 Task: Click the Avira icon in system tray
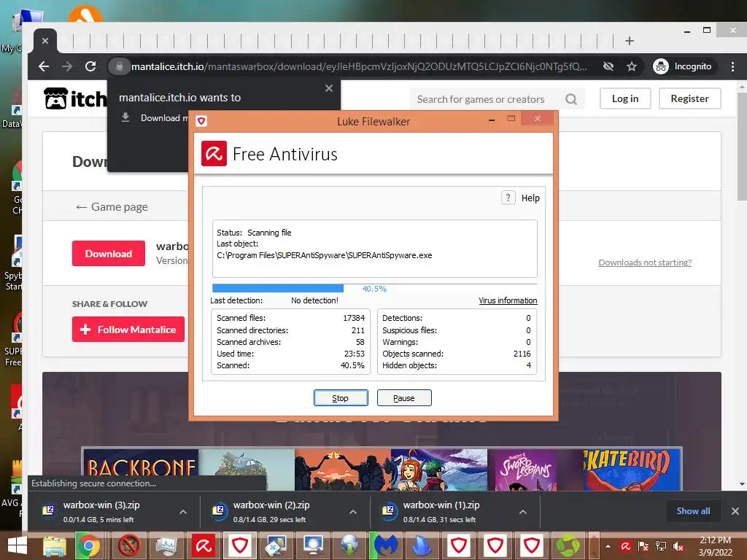pyautogui.click(x=625, y=546)
